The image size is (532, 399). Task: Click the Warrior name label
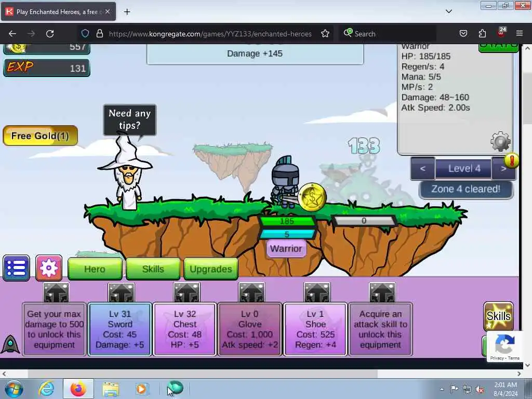point(286,249)
